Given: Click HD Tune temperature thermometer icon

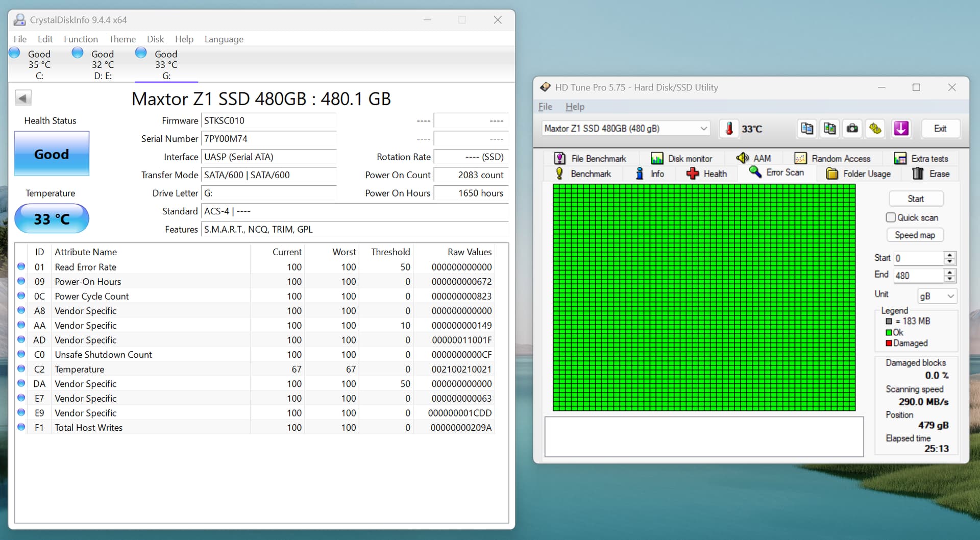Looking at the screenshot, I should [x=729, y=129].
